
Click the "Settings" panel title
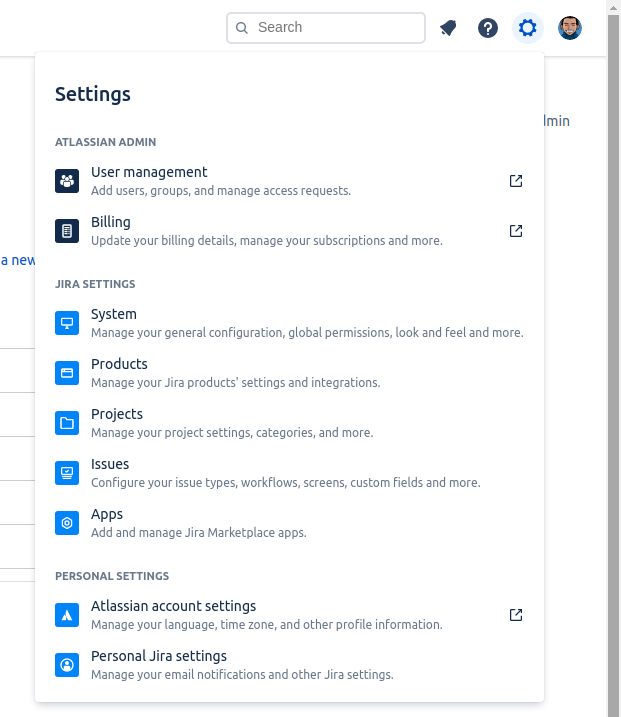point(93,94)
